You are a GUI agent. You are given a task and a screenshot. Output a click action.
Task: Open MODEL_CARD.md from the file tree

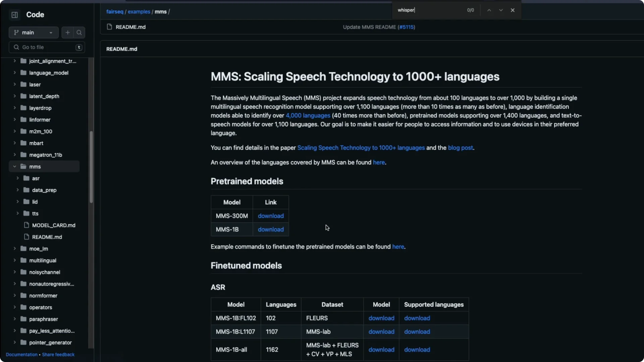54,225
